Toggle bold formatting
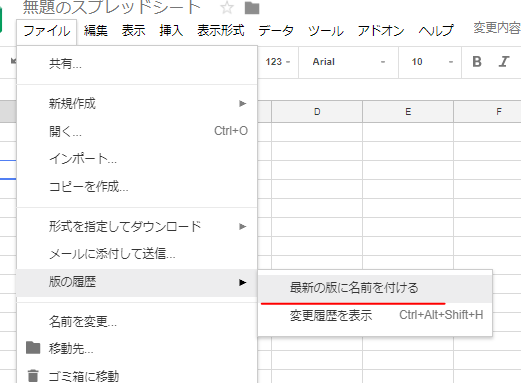Image resolution: width=521 pixels, height=383 pixels. point(477,62)
